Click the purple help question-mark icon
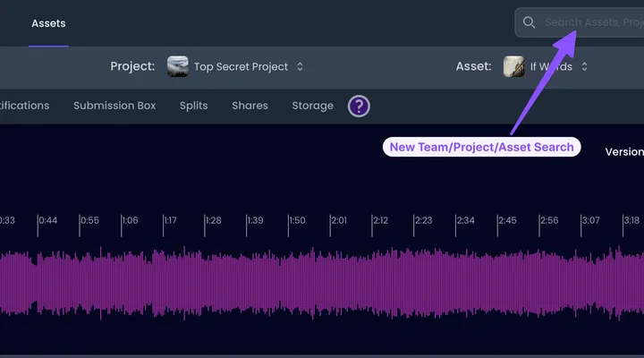 point(359,106)
